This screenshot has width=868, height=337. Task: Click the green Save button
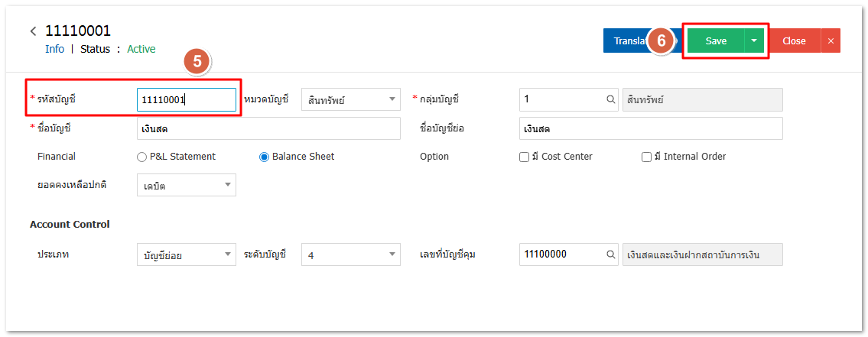coord(716,41)
